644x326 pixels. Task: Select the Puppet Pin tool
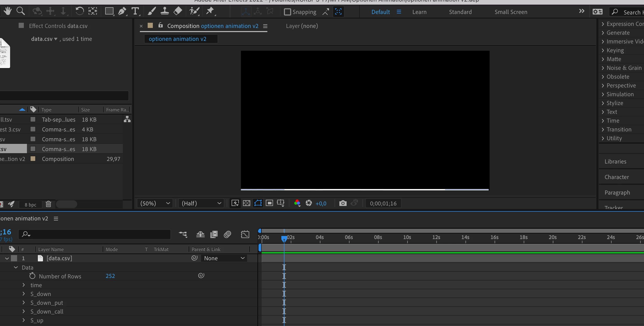coord(210,11)
